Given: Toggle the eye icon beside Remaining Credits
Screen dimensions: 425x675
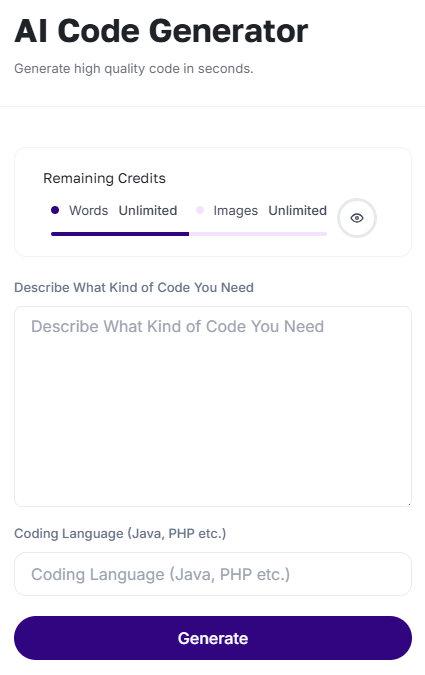Looking at the screenshot, I should tap(357, 218).
